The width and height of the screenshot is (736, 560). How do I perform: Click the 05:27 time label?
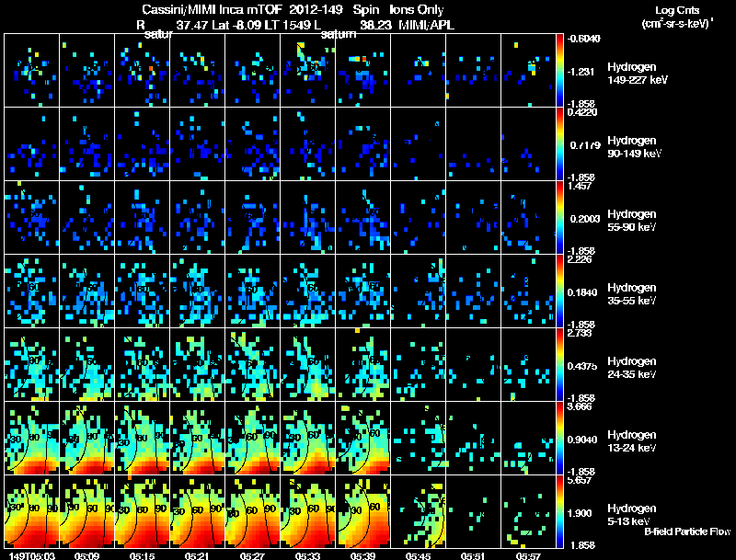tap(252, 555)
